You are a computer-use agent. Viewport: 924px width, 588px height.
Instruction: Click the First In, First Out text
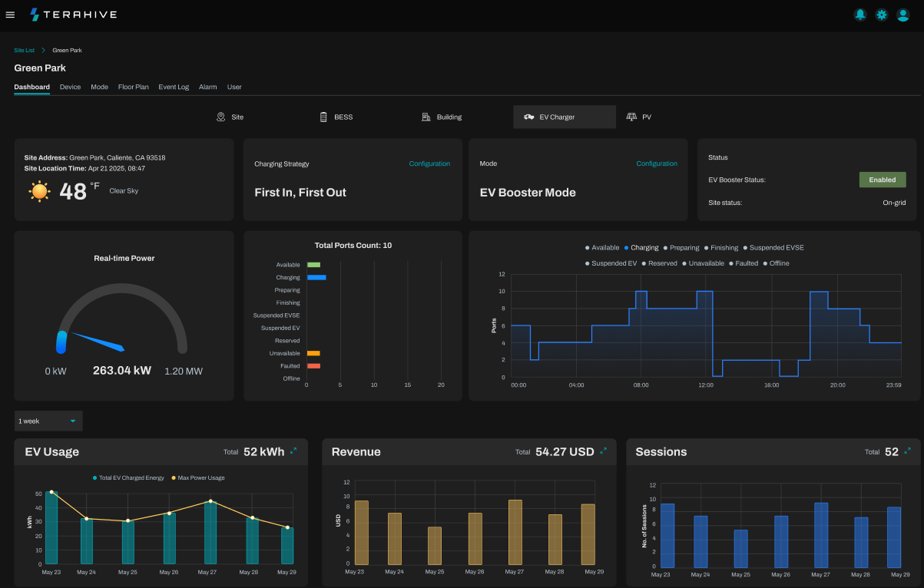coord(300,193)
